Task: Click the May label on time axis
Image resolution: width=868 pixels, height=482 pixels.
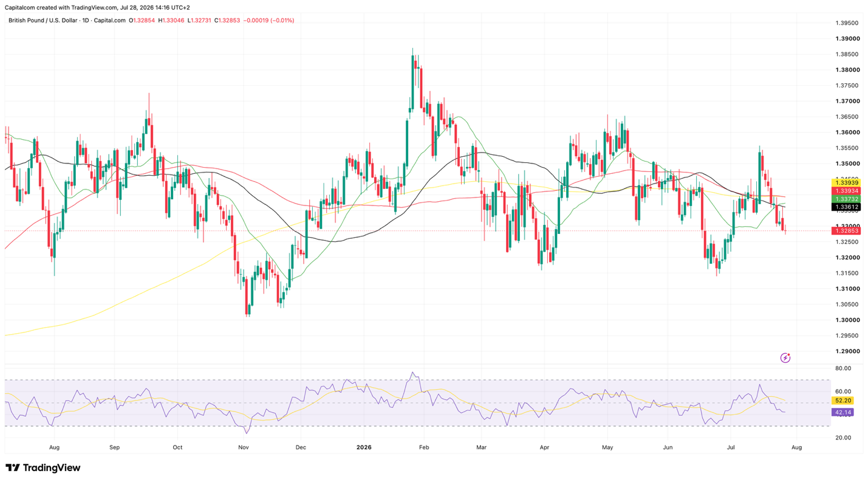Action: [608, 447]
